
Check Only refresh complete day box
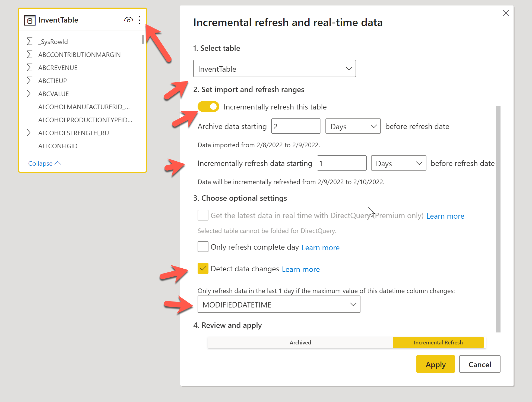click(x=203, y=247)
